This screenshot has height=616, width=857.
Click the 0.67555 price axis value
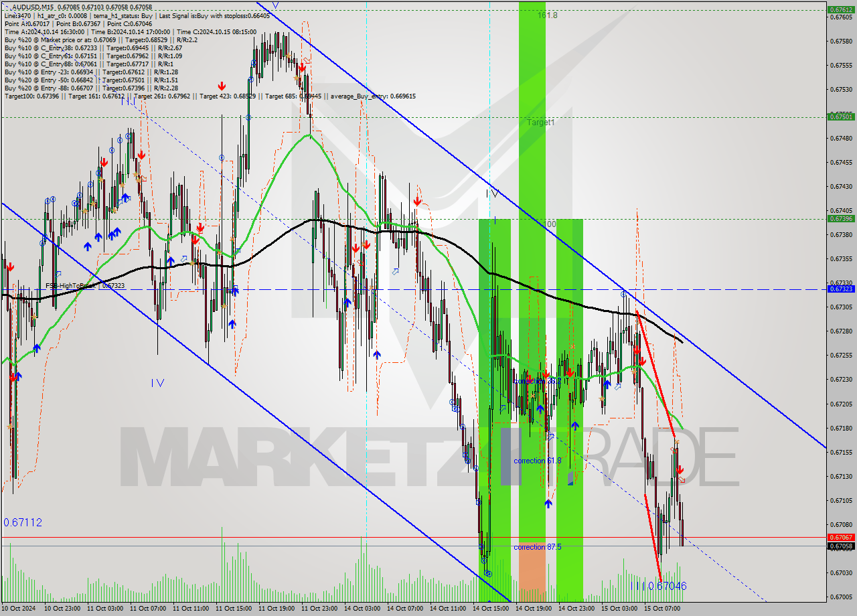pyautogui.click(x=841, y=65)
